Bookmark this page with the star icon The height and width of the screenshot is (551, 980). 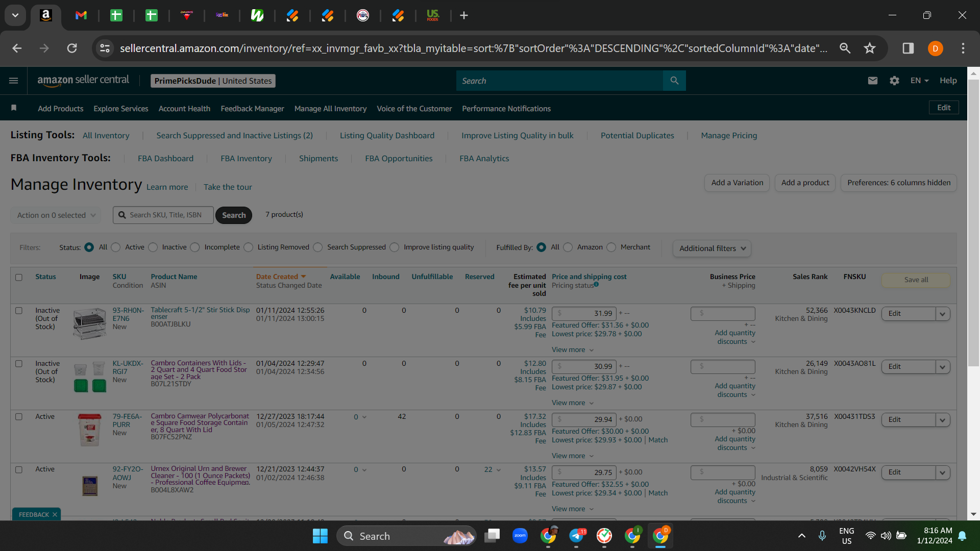pos(870,48)
